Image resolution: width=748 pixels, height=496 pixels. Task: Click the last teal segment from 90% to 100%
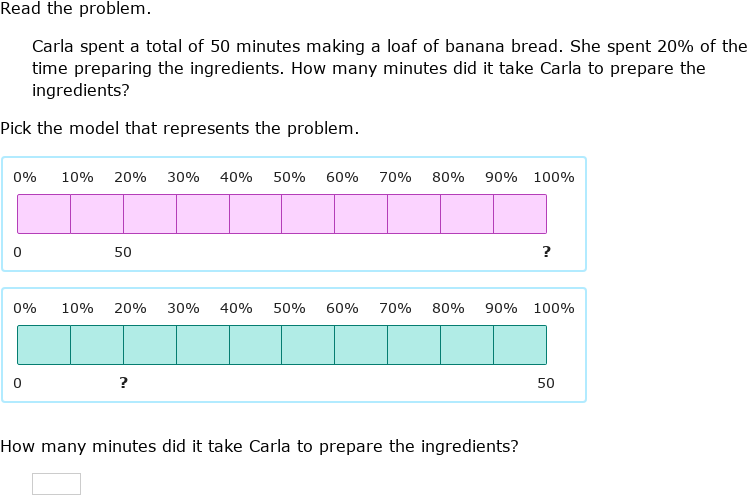coord(520,345)
